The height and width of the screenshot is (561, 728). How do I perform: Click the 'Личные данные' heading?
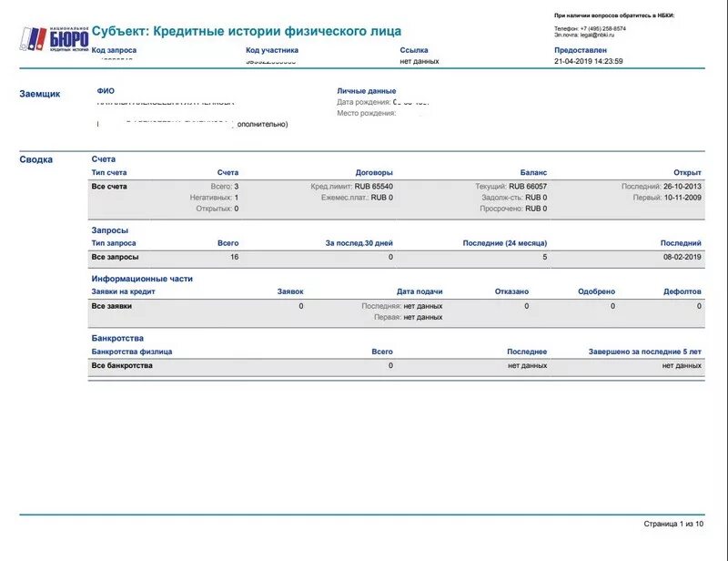tap(367, 91)
